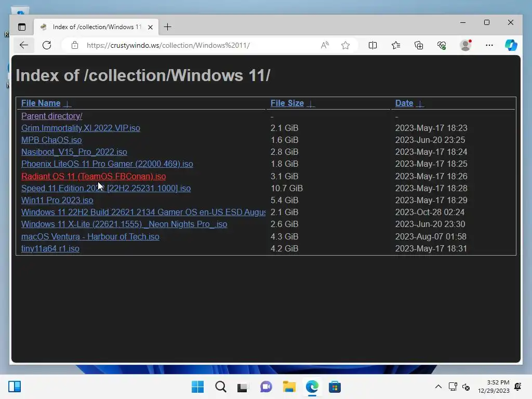Open Browser essentials heart icon
The image size is (532, 399).
coord(442,45)
